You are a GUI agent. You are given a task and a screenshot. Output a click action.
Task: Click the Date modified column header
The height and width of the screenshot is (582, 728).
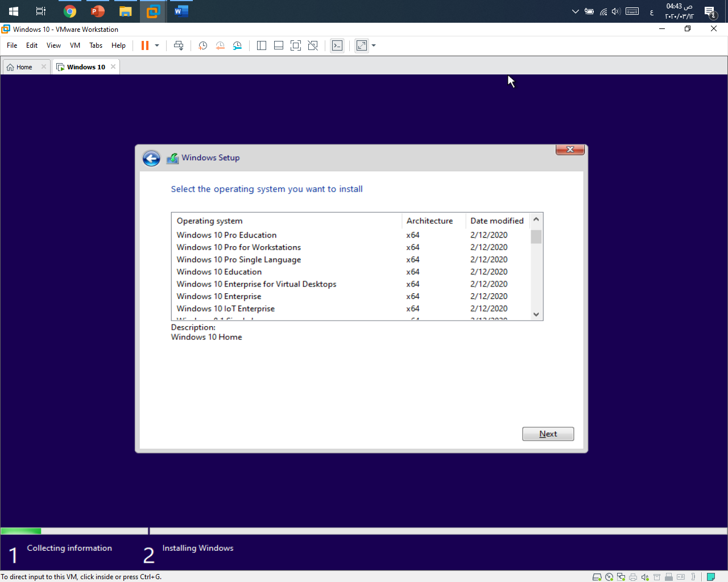[x=498, y=221]
